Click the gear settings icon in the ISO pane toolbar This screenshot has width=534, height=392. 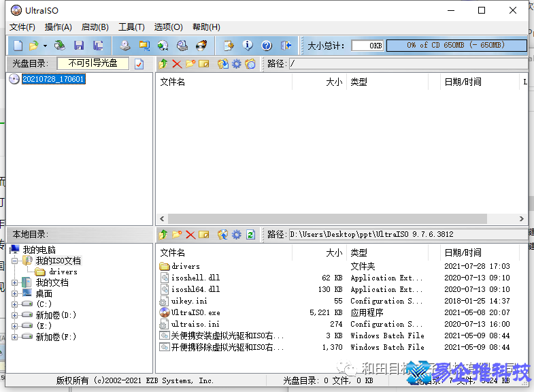click(237, 64)
